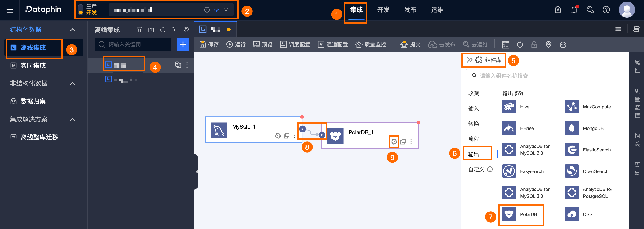Toggle the production/development environment switch

80,9
